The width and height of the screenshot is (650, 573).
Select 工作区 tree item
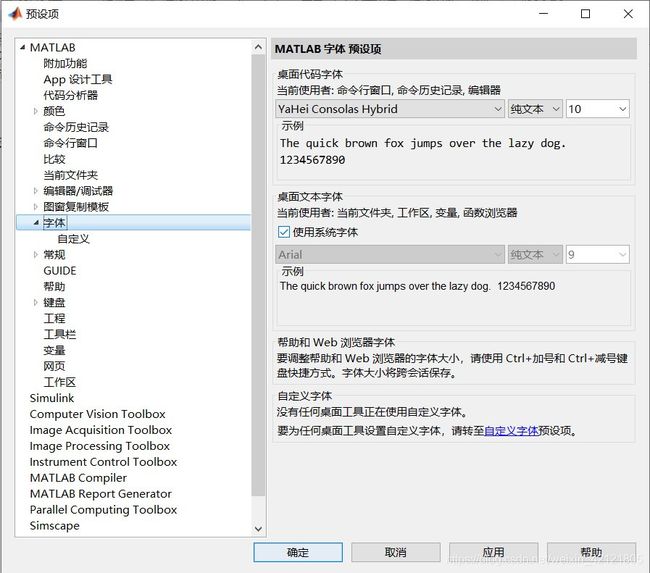coord(60,382)
